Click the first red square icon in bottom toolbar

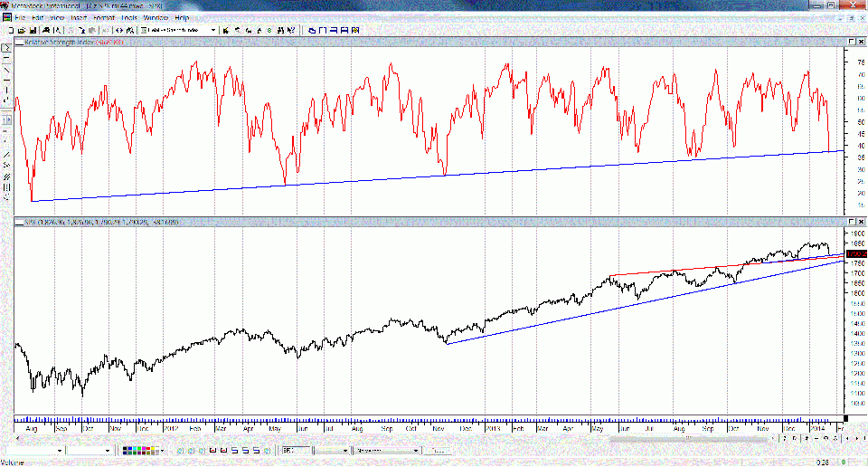pos(212,451)
